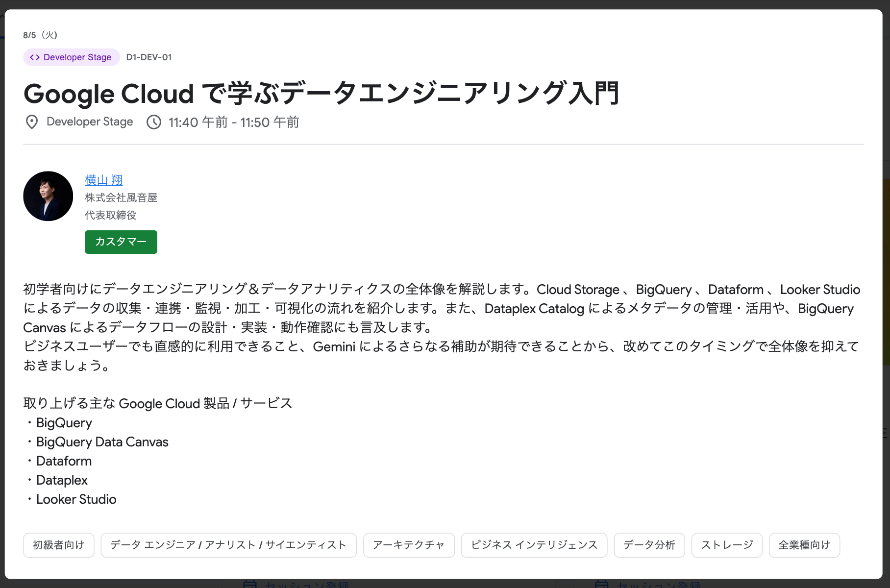Click heading 取り上げる主な Google Cloud 製品 / サービス
The image size is (890, 588).
pos(158,403)
